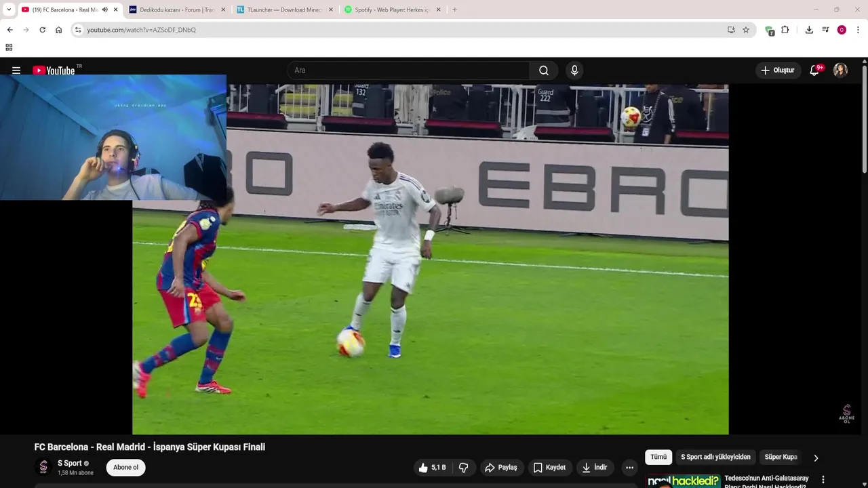
Task: Close the TLauncher tab
Action: 331,9
